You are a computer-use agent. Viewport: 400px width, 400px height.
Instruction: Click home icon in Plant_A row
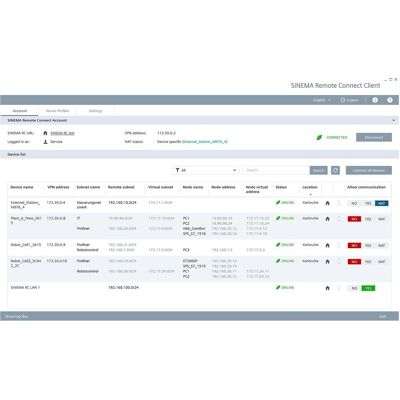click(327, 219)
